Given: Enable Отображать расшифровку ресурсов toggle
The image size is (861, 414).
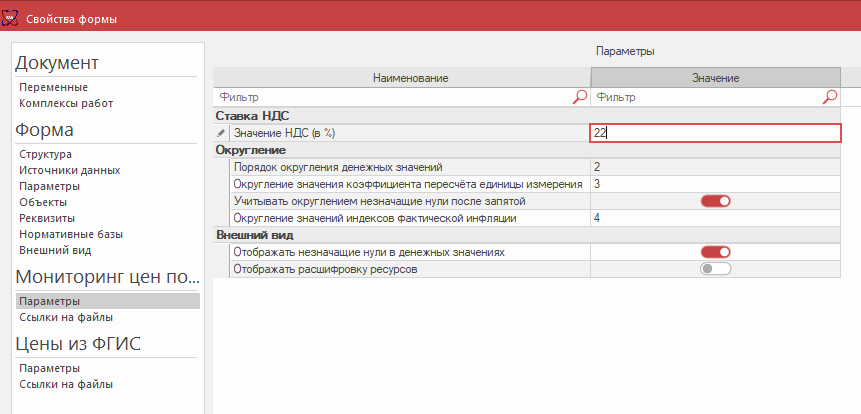Looking at the screenshot, I should pyautogui.click(x=715, y=269).
